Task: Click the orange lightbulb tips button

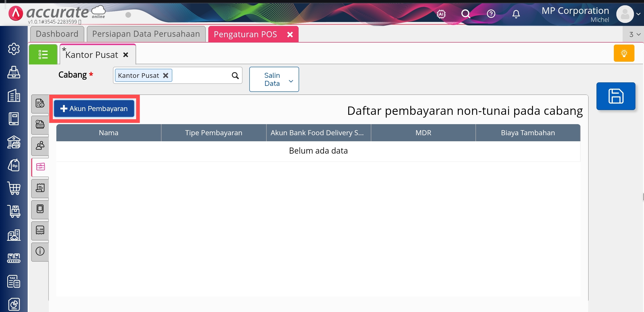Action: (624, 53)
